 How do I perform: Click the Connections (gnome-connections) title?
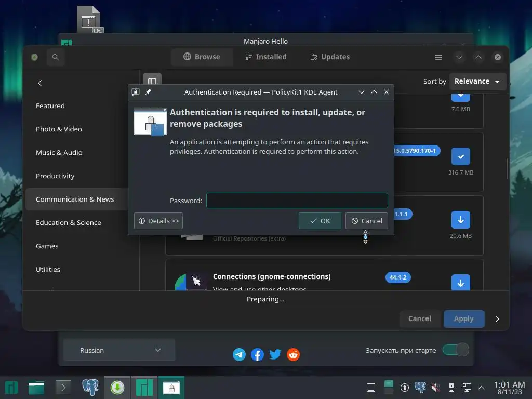click(x=272, y=276)
